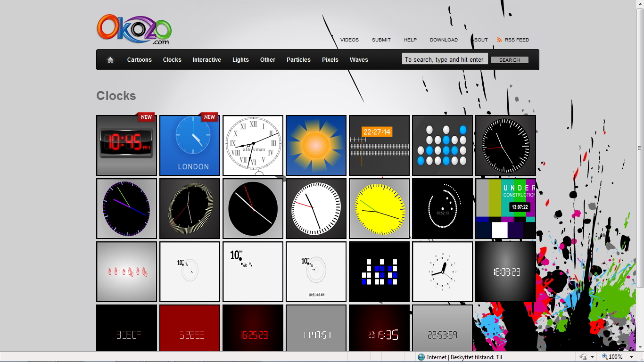Choose the yellow analog clock thumbnail
644x362 pixels.
click(x=379, y=208)
